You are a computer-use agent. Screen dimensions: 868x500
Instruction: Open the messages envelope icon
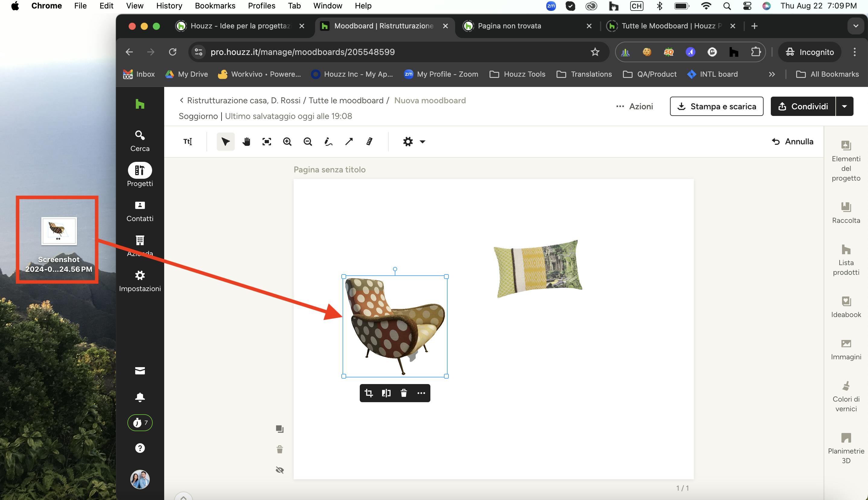click(140, 371)
